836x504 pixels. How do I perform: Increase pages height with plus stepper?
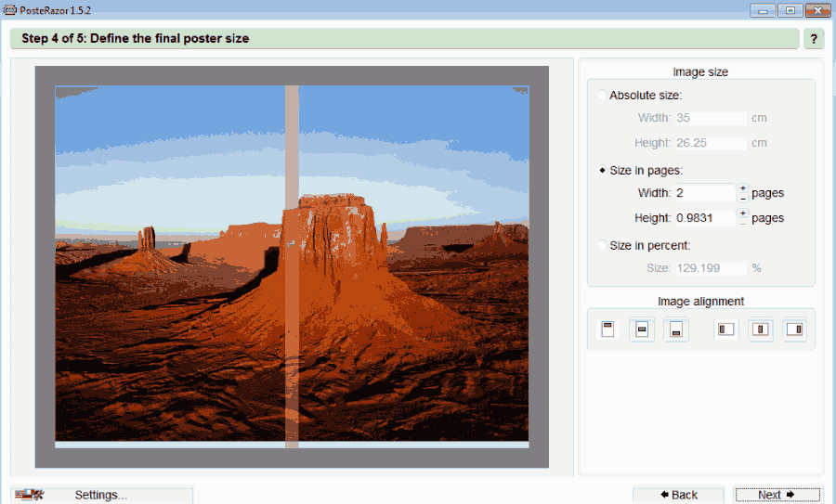pyautogui.click(x=743, y=213)
